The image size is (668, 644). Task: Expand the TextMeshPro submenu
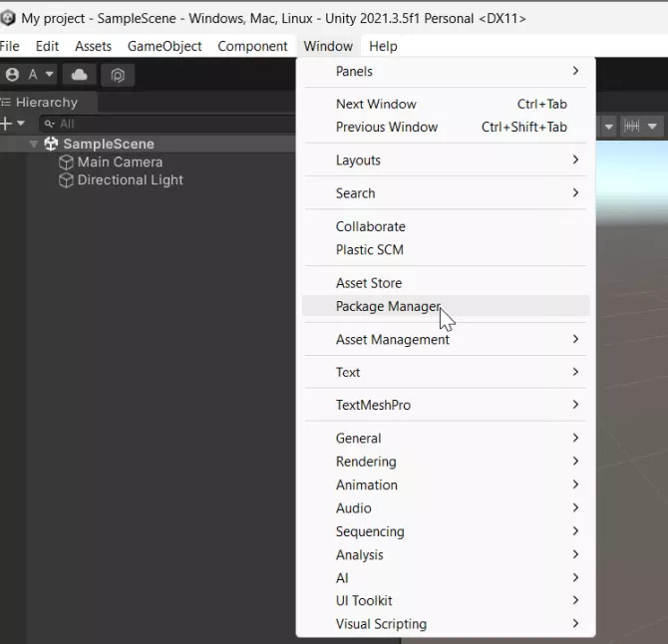pos(446,405)
